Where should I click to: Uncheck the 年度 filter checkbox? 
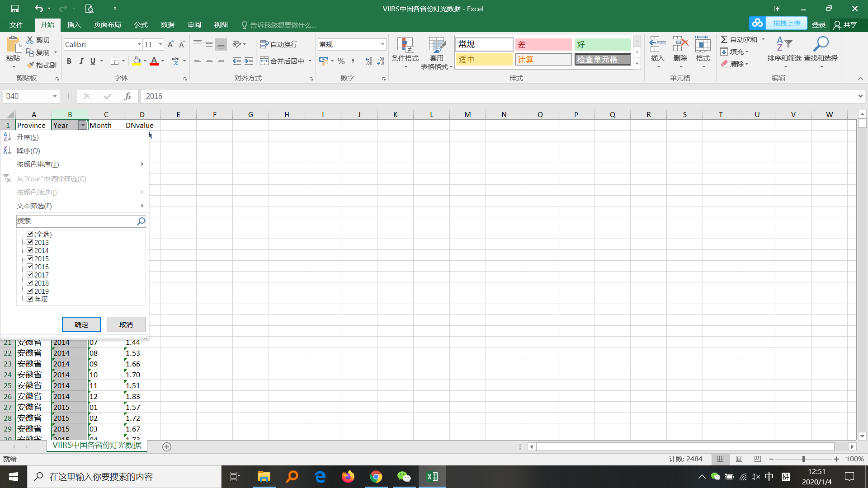click(30, 299)
